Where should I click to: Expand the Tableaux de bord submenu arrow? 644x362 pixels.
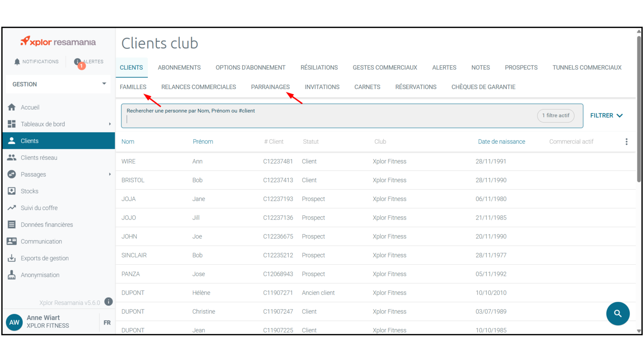110,124
